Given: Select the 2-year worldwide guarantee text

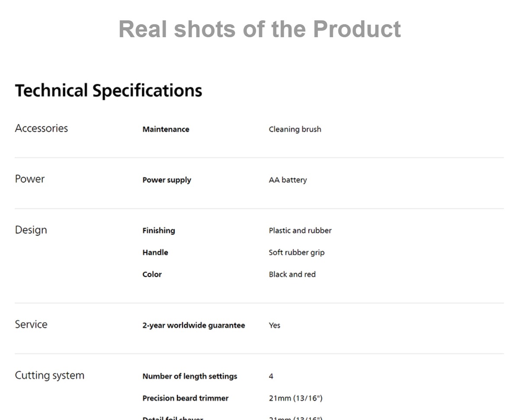Looking at the screenshot, I should tap(194, 325).
